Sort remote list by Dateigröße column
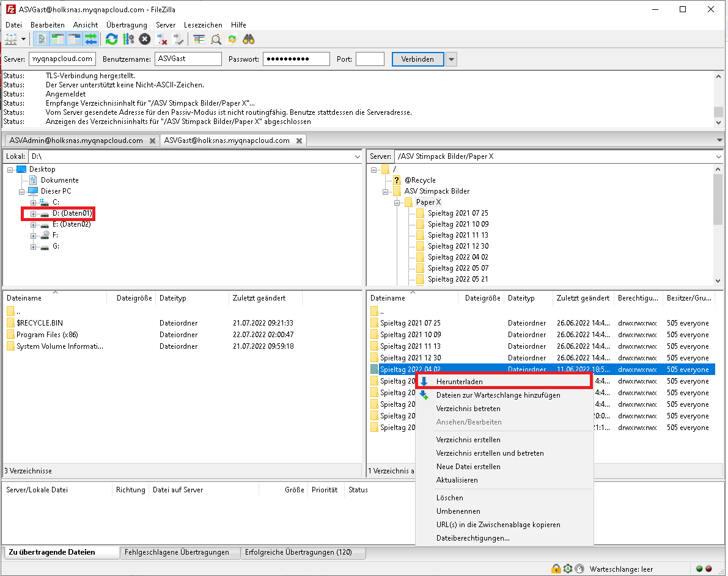Screen dimensions: 728x576 point(482,298)
